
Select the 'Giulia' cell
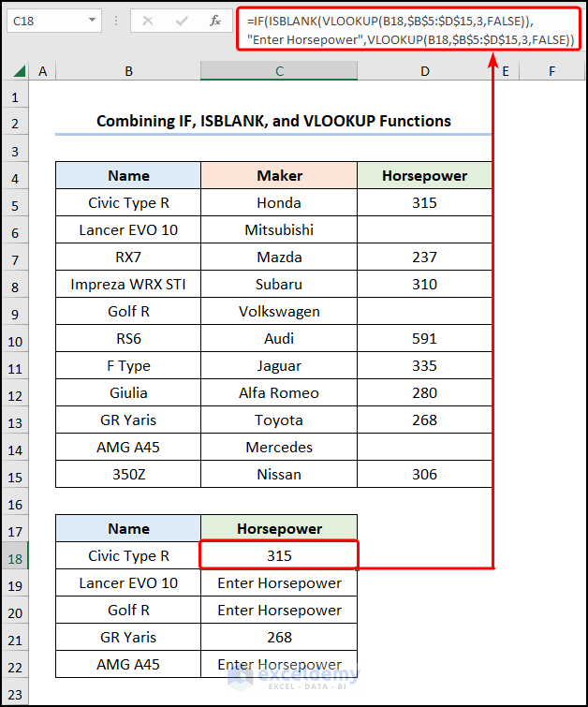coord(128,392)
